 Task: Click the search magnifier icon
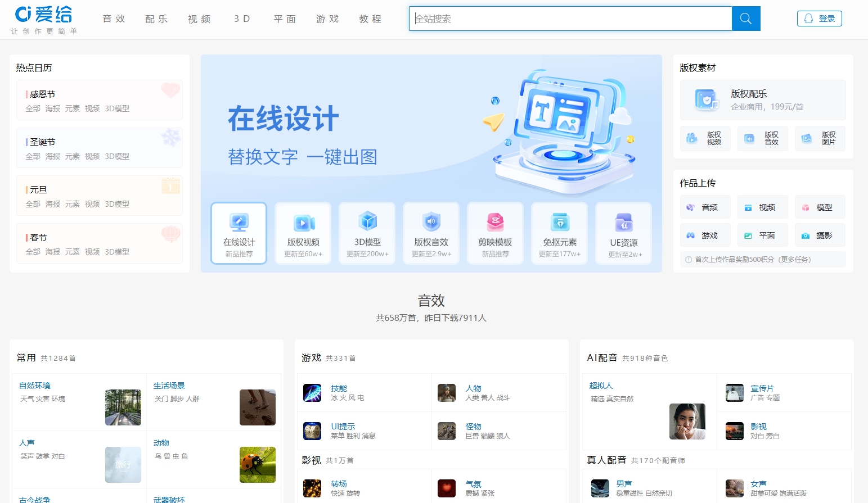pos(745,18)
